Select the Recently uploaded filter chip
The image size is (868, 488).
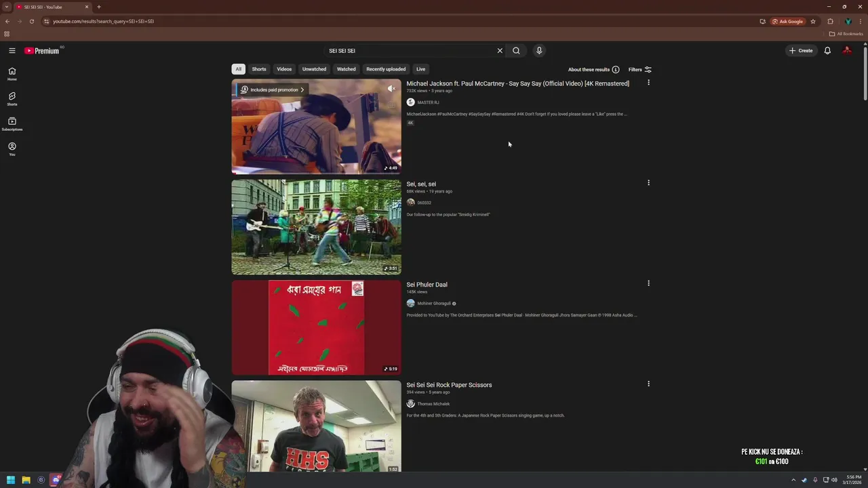click(x=386, y=69)
